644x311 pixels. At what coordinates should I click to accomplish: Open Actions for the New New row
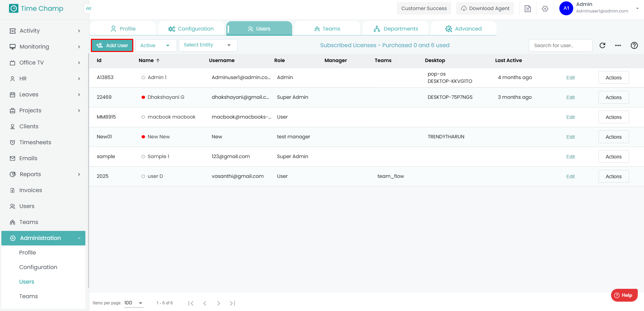pos(613,137)
